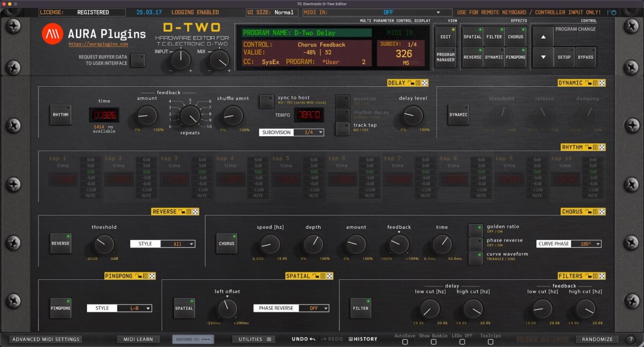Open the PingPong STYLE dropdown
The width and height of the screenshot is (644, 347).
tap(120, 308)
